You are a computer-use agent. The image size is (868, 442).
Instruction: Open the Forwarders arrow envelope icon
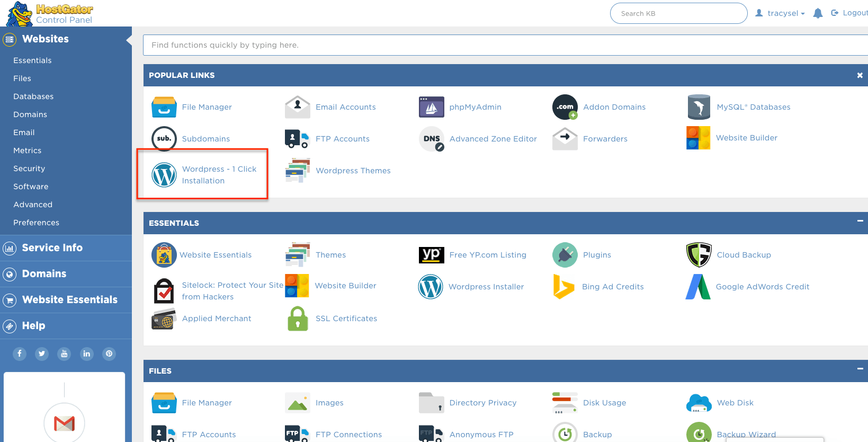pos(565,139)
